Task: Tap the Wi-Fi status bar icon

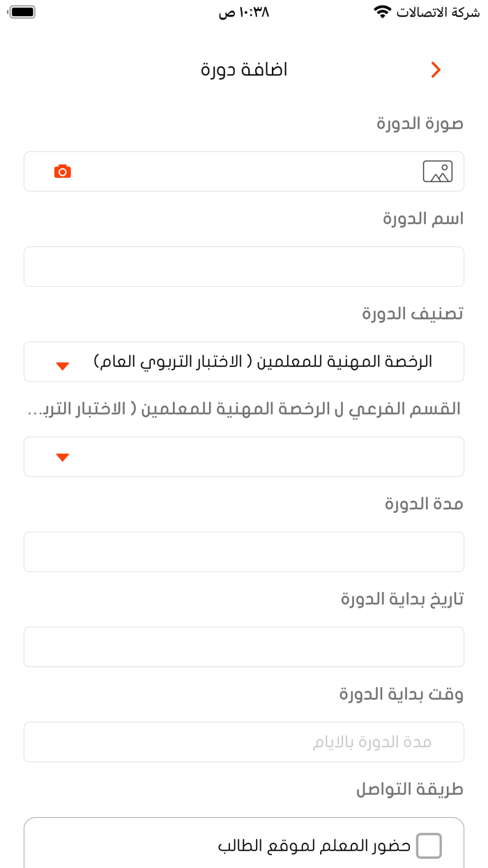Action: coord(382,12)
